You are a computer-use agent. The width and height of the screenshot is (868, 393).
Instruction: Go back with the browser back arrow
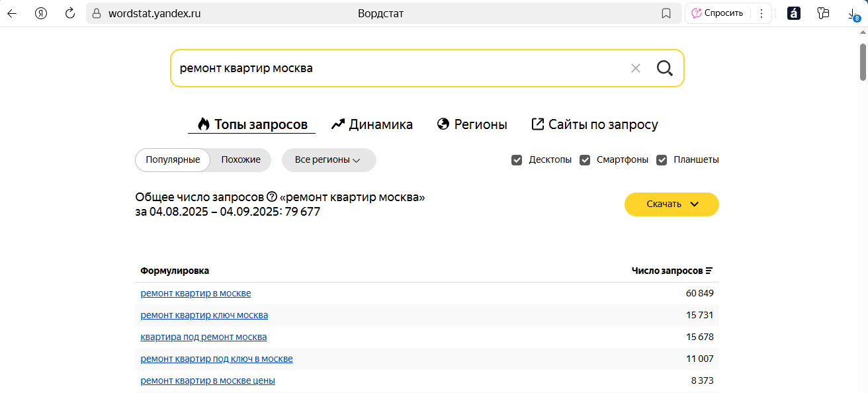click(x=12, y=13)
